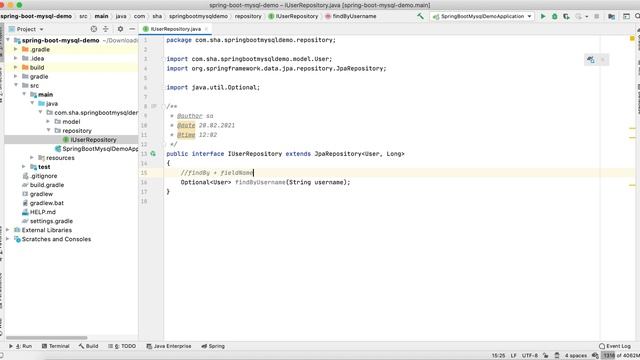Open the Terminal tool window
Image resolution: width=640 pixels, height=360 pixels.
click(56, 346)
